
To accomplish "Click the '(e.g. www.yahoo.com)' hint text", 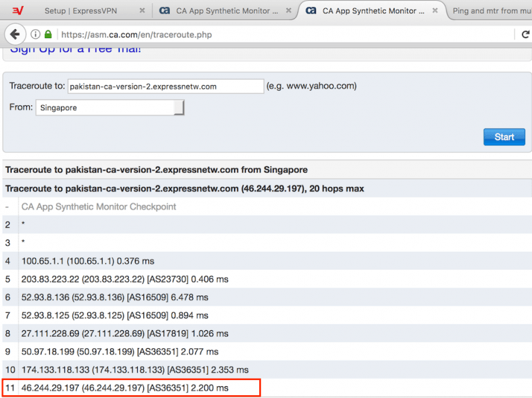I will tap(311, 86).
